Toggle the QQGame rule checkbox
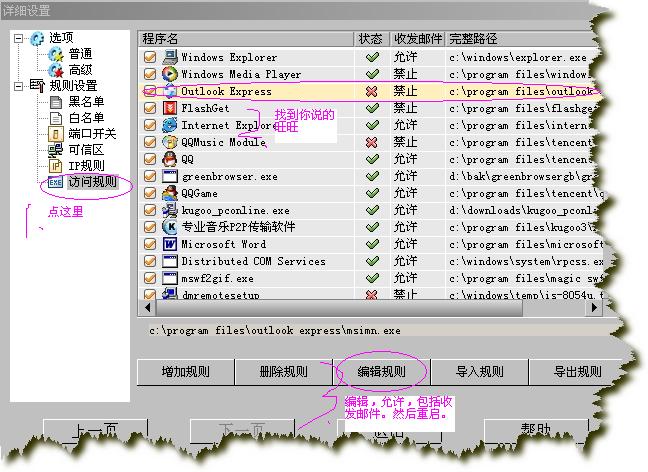648x472 pixels. (x=150, y=193)
